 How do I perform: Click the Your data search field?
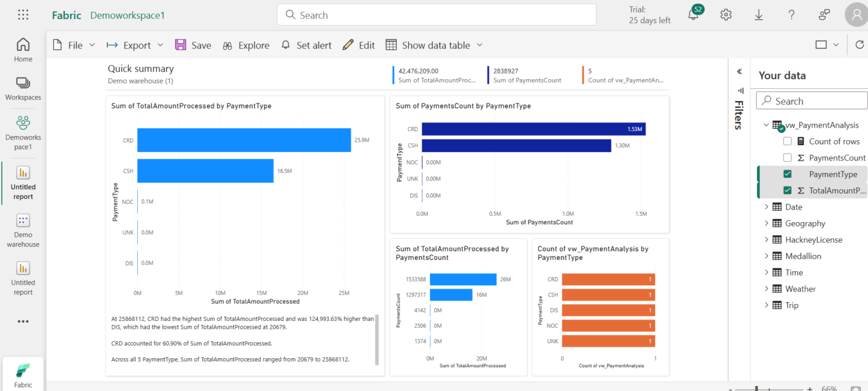click(811, 101)
